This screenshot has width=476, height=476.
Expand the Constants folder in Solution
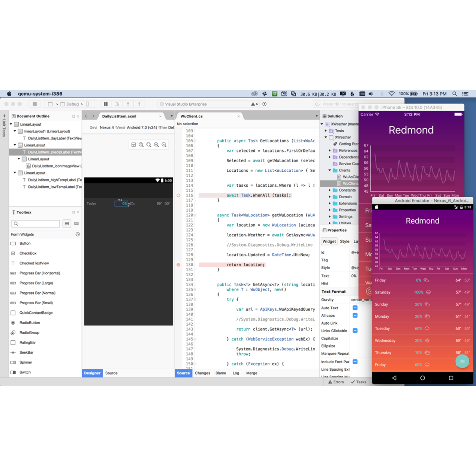(x=329, y=190)
